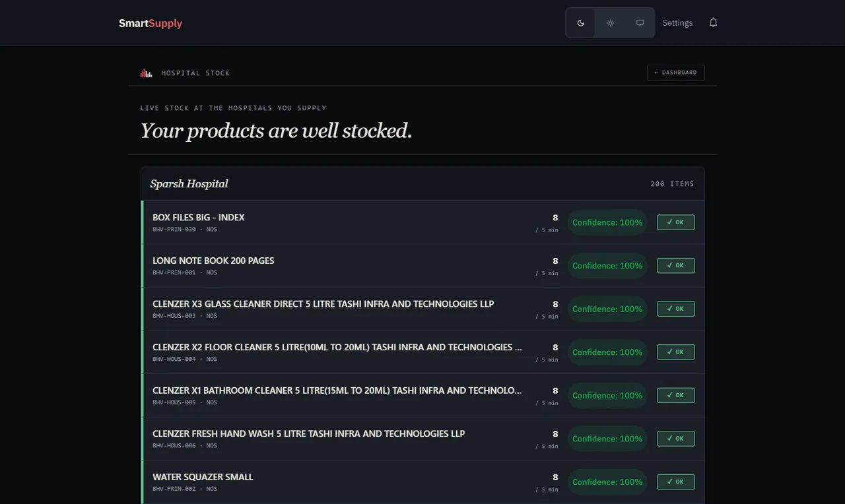The width and height of the screenshot is (845, 504).
Task: Select CLENZER X2 FLOOR CLEANER item name
Action: coord(337,347)
